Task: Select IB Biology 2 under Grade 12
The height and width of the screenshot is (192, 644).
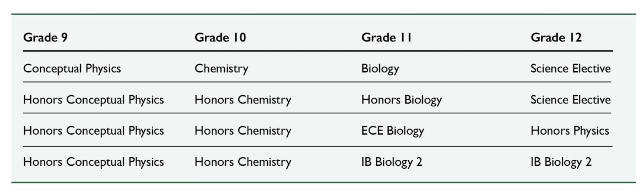Action: [561, 162]
